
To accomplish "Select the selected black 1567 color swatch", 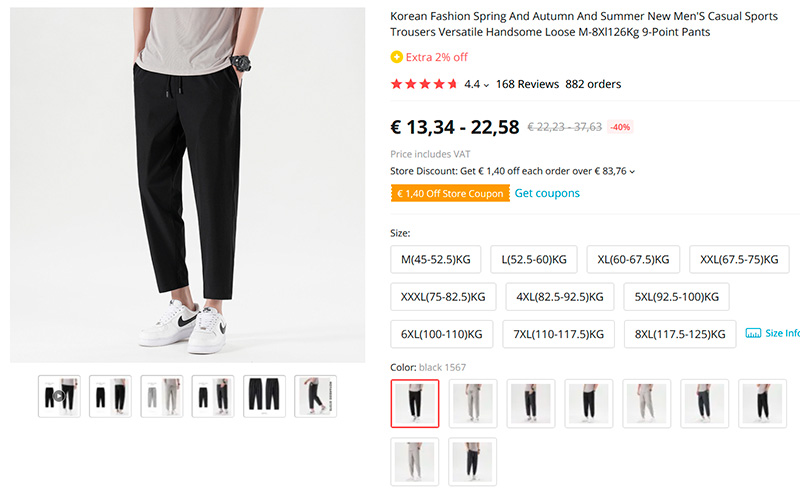I will (415, 403).
